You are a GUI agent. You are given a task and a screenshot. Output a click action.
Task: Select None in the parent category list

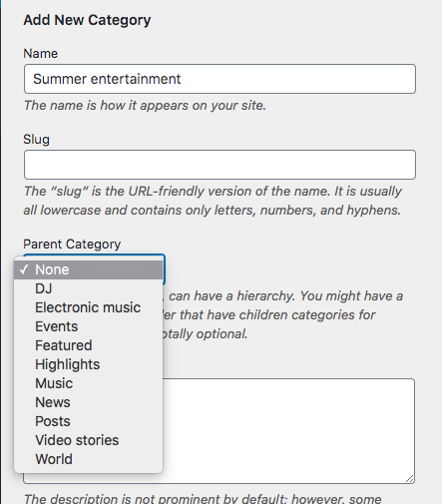click(x=89, y=269)
